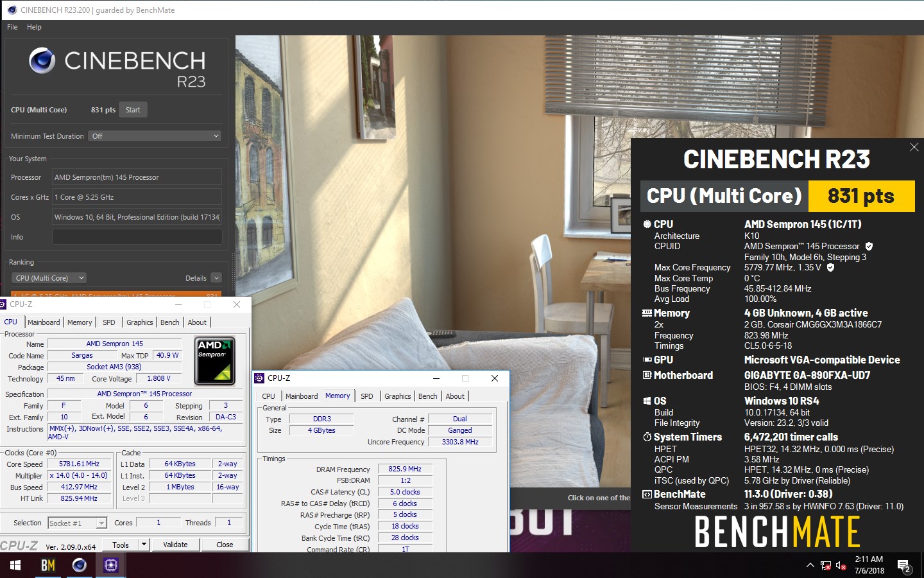
Task: Open CPU-Z from the taskbar icon
Action: (x=111, y=565)
